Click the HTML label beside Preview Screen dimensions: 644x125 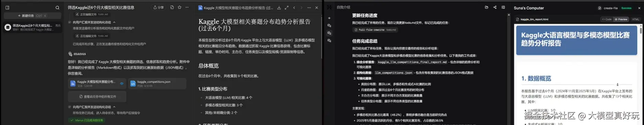pyautogui.click(x=636, y=19)
